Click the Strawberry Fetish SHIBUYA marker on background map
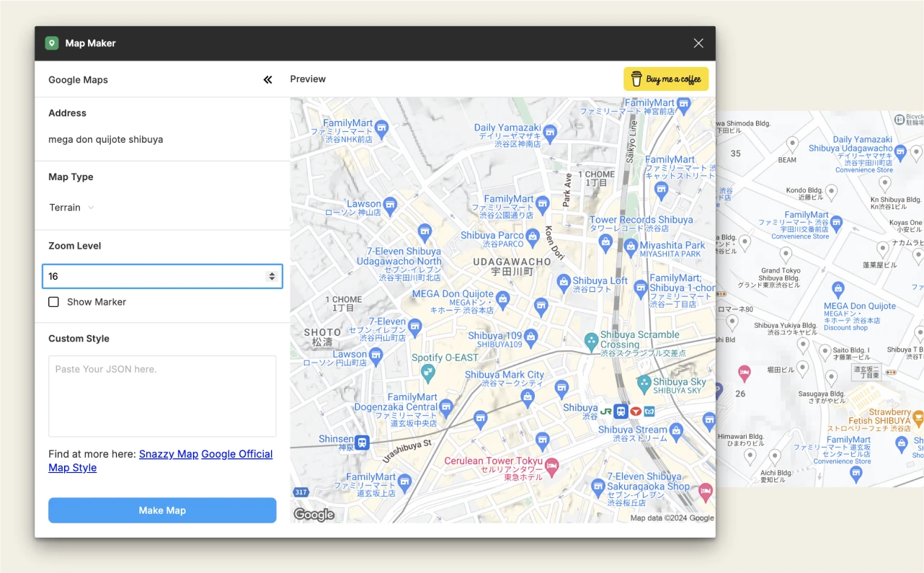 [918, 417]
